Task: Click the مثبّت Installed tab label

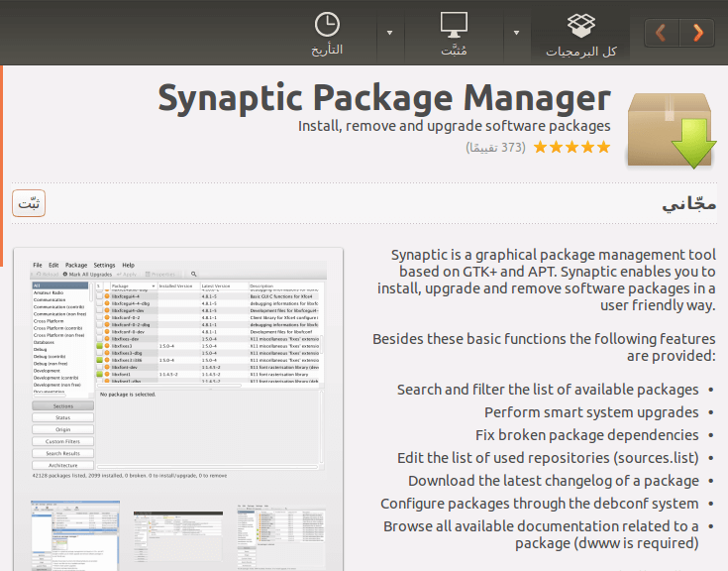Action: point(454,50)
